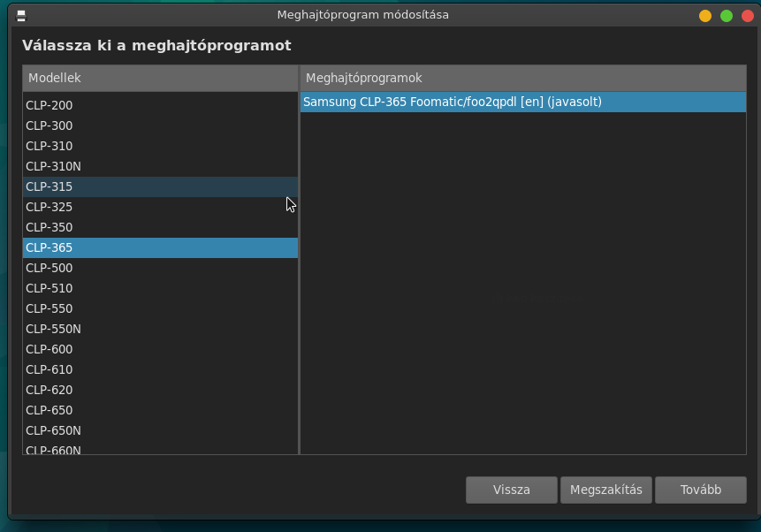The image size is (761, 532).
Task: Select the CLP-315 row
Action: point(160,186)
